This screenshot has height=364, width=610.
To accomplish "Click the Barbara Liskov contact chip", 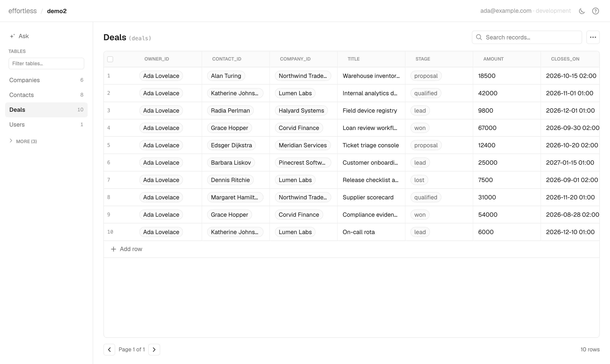I will click(x=231, y=163).
